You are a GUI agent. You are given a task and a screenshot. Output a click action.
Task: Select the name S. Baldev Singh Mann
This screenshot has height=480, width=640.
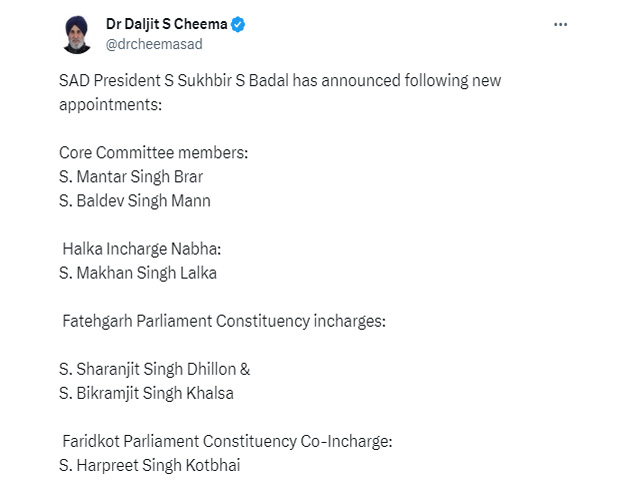click(x=135, y=201)
